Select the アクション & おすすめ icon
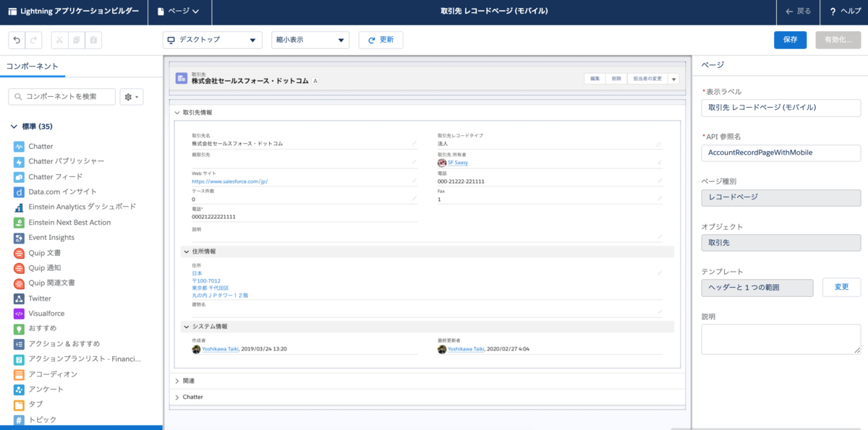 (20, 343)
